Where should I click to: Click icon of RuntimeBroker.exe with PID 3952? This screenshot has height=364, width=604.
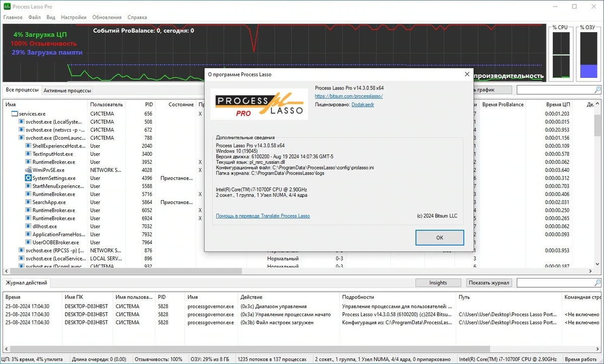tap(29, 162)
